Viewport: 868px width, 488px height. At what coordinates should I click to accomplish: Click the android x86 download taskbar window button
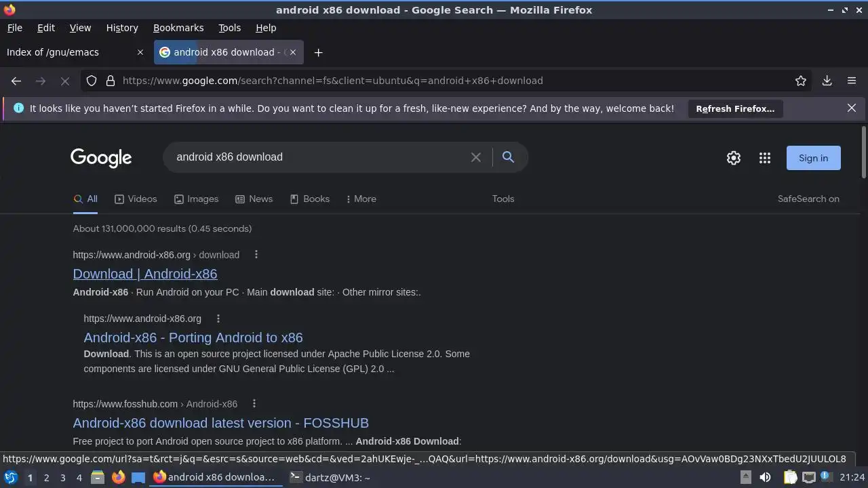click(214, 477)
